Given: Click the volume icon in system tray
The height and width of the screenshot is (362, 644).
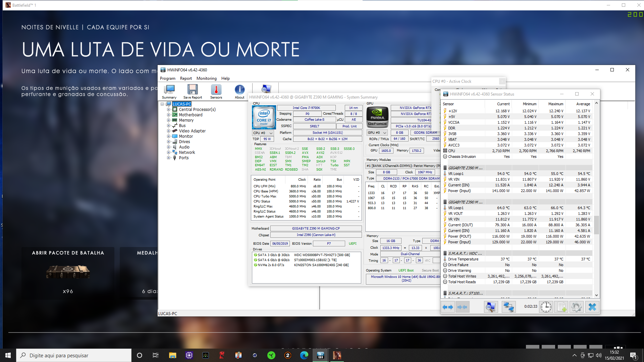Looking at the screenshot, I should (599, 355).
